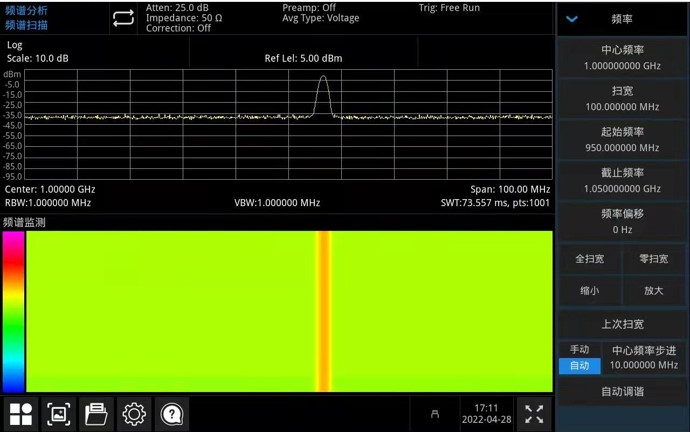This screenshot has height=432, width=690.
Task: Select the 扫宽 100.000000 MHz menu item
Action: (x=622, y=99)
